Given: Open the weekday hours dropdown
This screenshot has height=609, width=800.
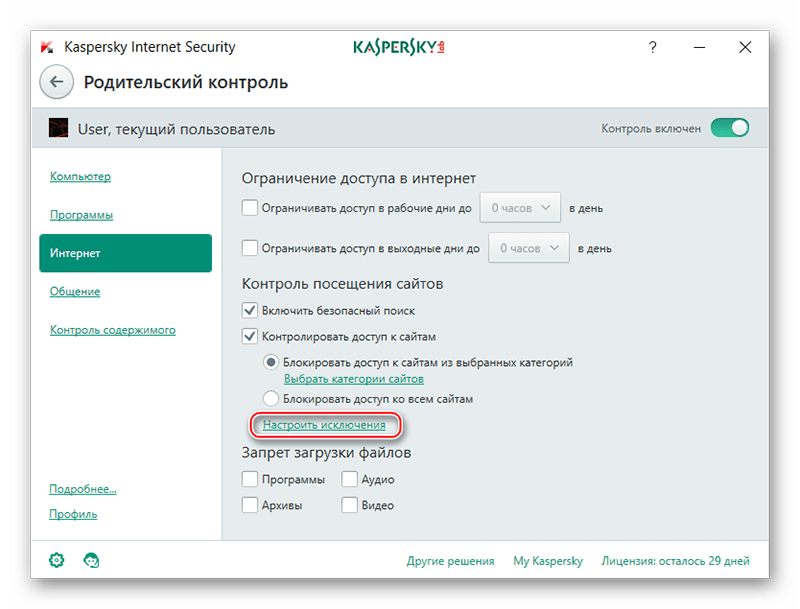Looking at the screenshot, I should [520, 208].
